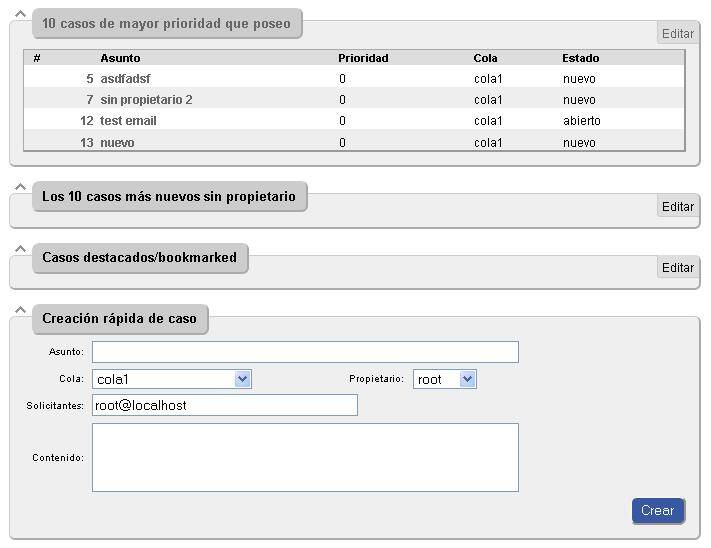Collapse the 'Creación rápida de caso' section

pyautogui.click(x=21, y=309)
